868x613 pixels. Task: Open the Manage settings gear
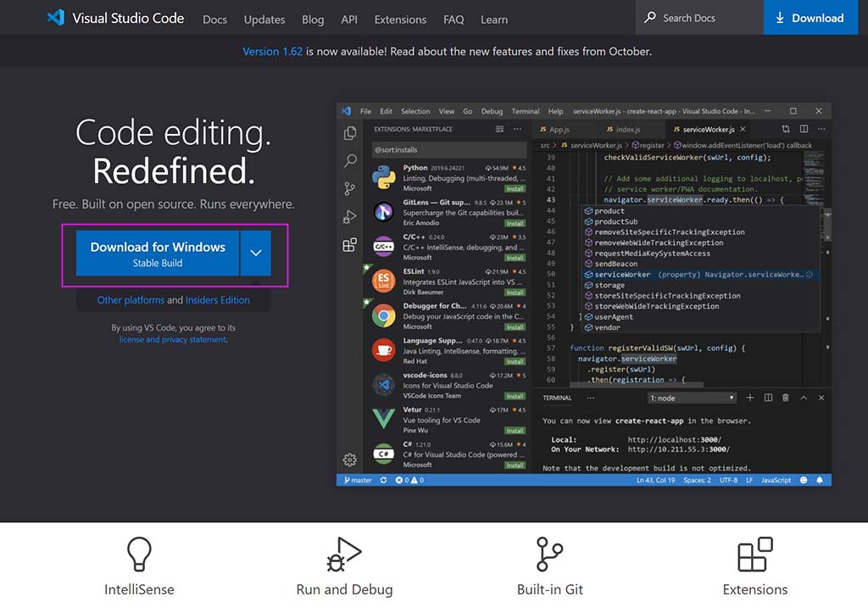click(349, 460)
